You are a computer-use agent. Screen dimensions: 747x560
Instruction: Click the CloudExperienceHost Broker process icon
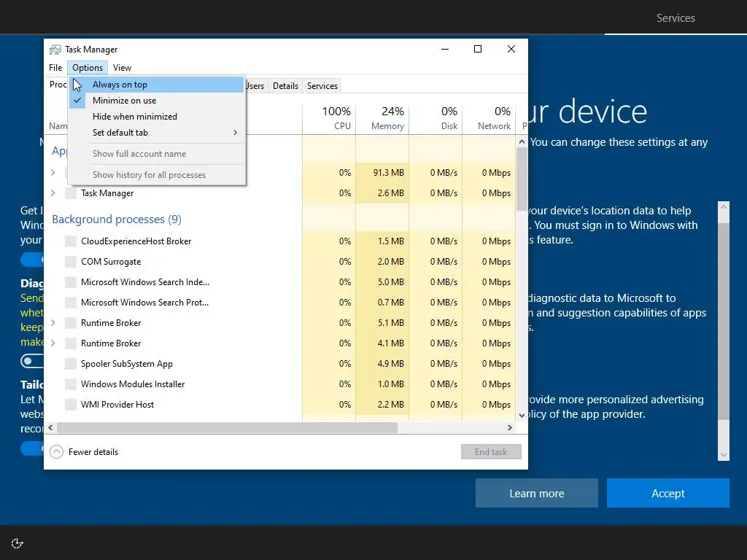71,241
